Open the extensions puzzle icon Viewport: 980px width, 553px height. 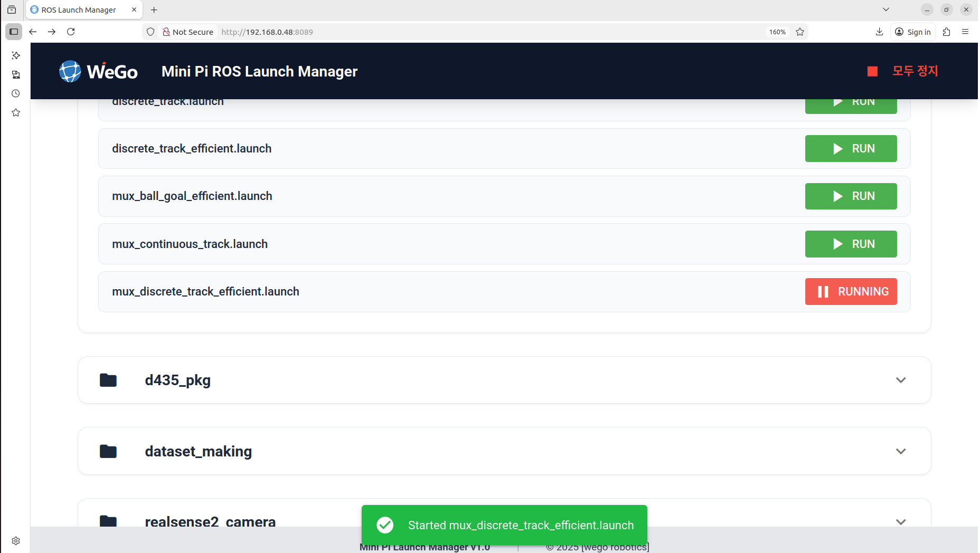946,32
